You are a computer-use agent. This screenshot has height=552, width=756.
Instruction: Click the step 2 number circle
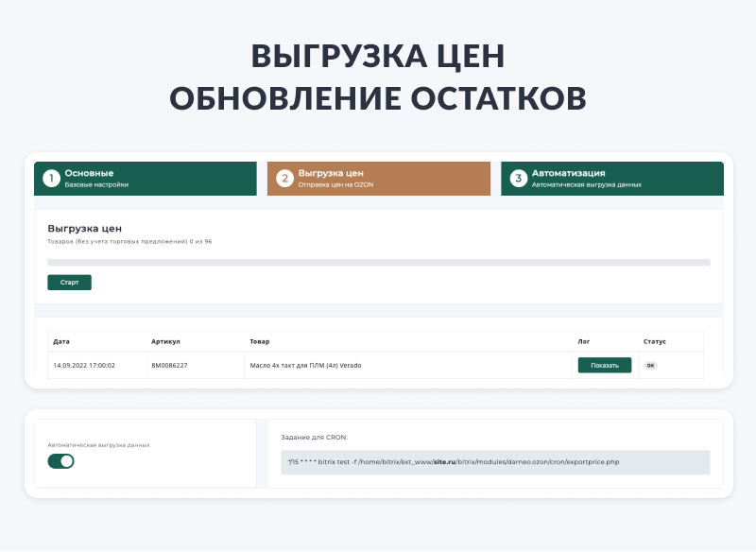(x=284, y=179)
